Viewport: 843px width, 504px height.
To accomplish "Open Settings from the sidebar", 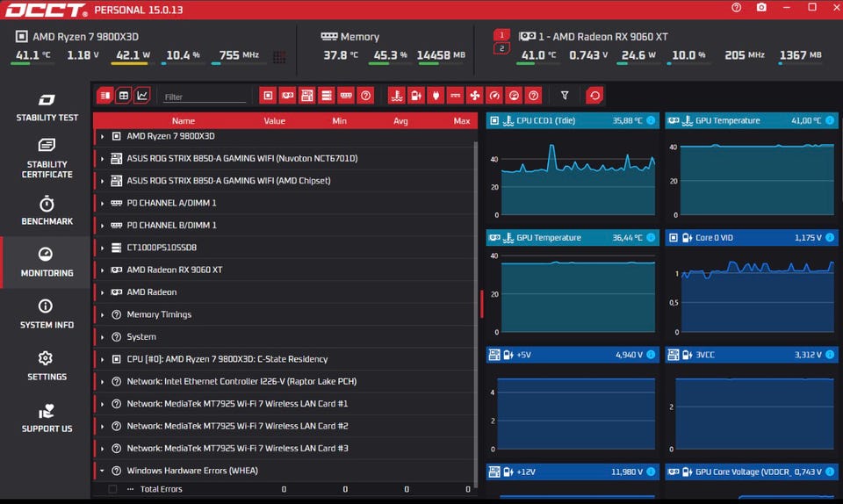I will click(47, 366).
